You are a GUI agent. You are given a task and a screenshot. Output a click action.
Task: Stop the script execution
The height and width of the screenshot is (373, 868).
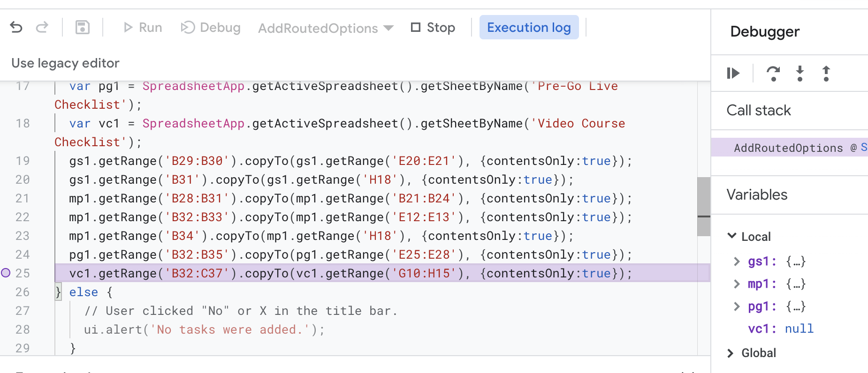(433, 28)
